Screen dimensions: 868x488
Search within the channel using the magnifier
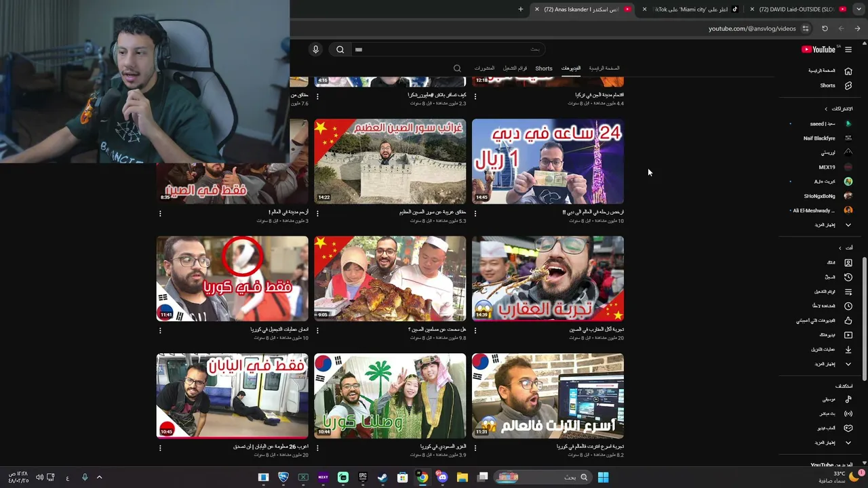457,68
